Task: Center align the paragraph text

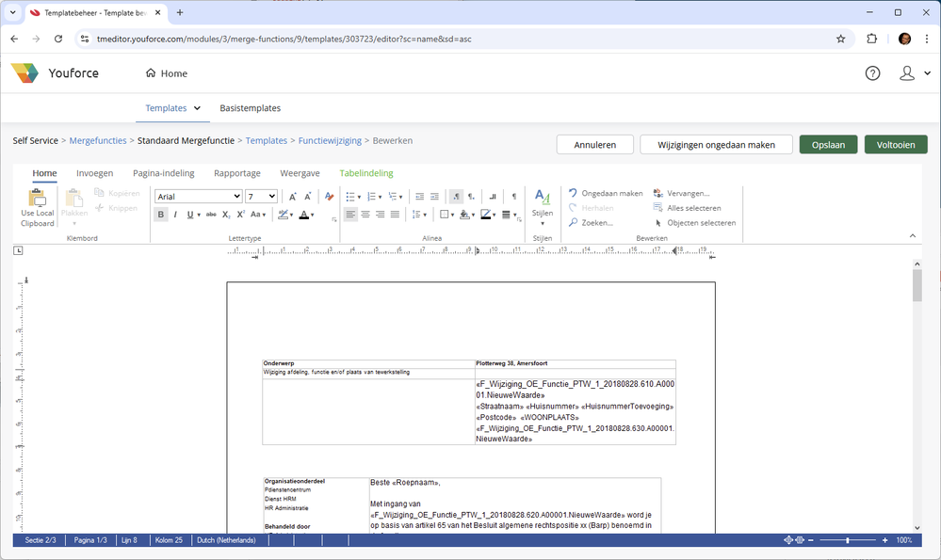Action: pyautogui.click(x=365, y=215)
